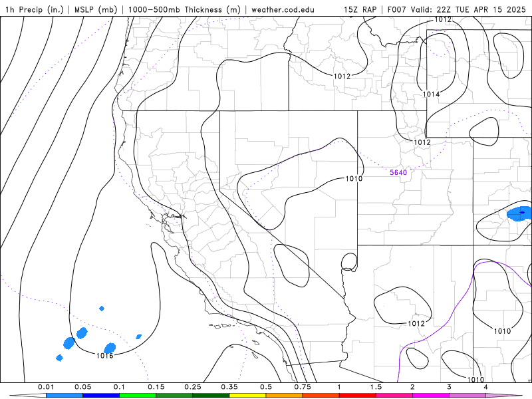Click the 0.01 legend value
Viewport: 532px width, 399px height.
[x=46, y=387]
